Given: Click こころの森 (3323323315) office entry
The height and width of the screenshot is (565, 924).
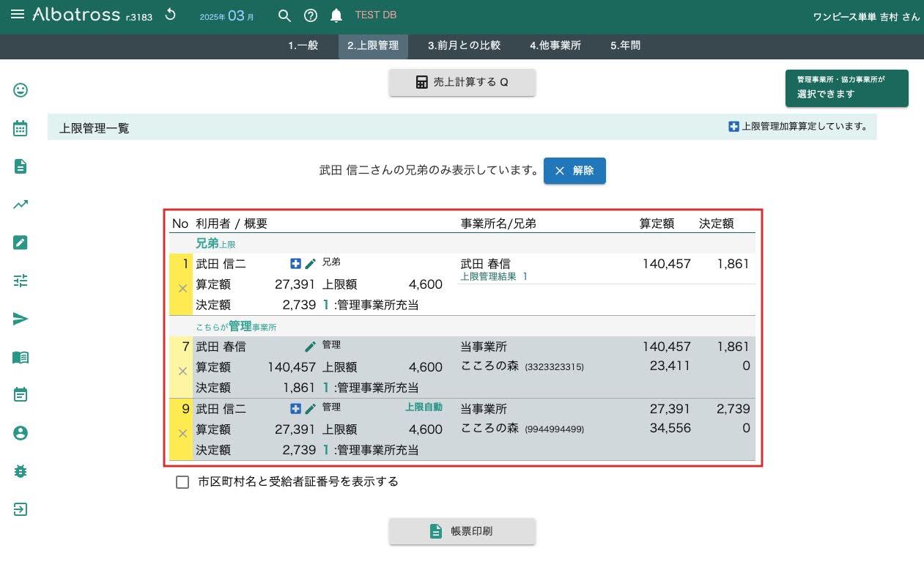Looking at the screenshot, I should 522,366.
